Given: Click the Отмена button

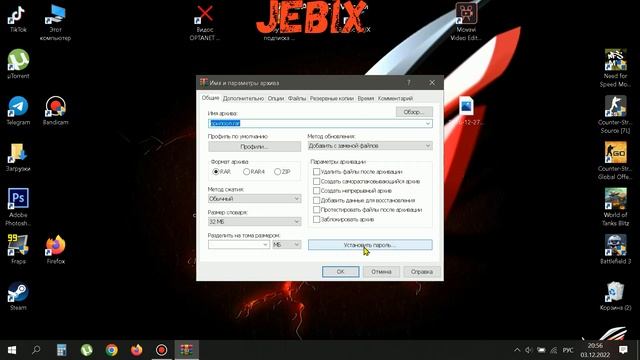Looking at the screenshot, I should [x=381, y=272].
